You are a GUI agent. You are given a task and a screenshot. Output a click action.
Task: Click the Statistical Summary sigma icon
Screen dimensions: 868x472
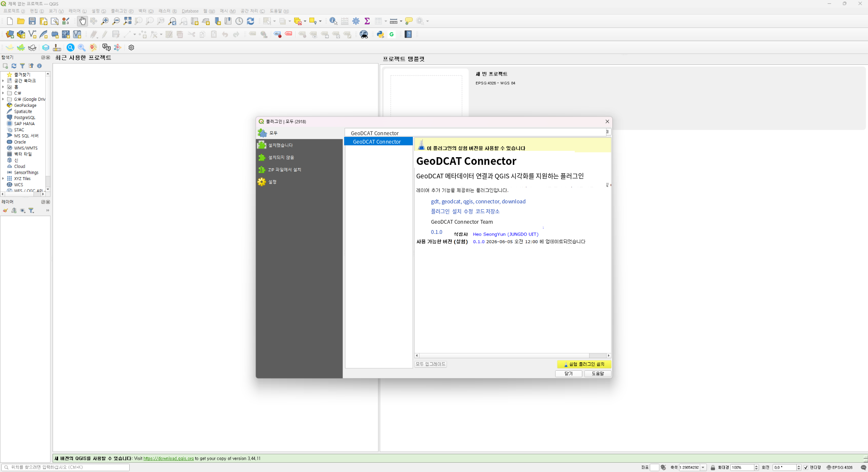pyautogui.click(x=367, y=21)
